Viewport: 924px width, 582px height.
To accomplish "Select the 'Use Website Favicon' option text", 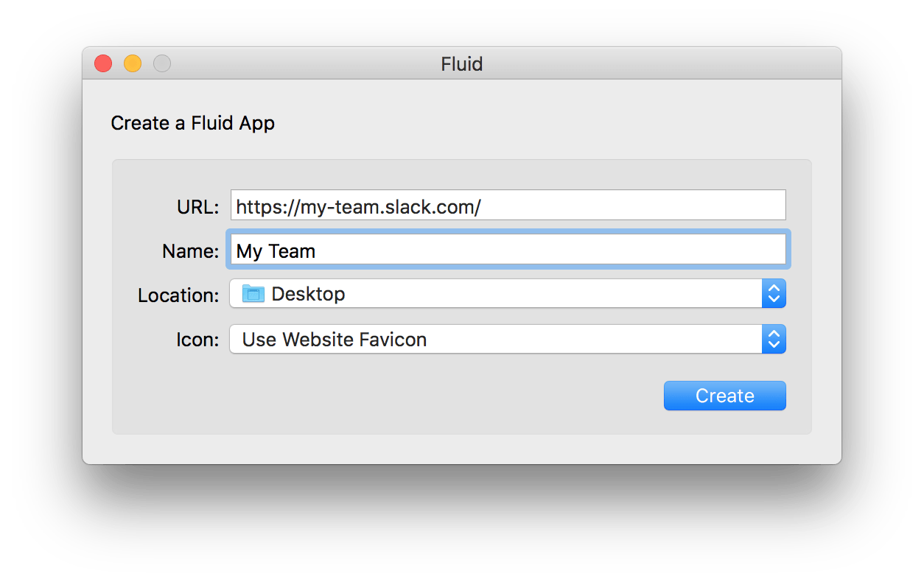I will (335, 340).
